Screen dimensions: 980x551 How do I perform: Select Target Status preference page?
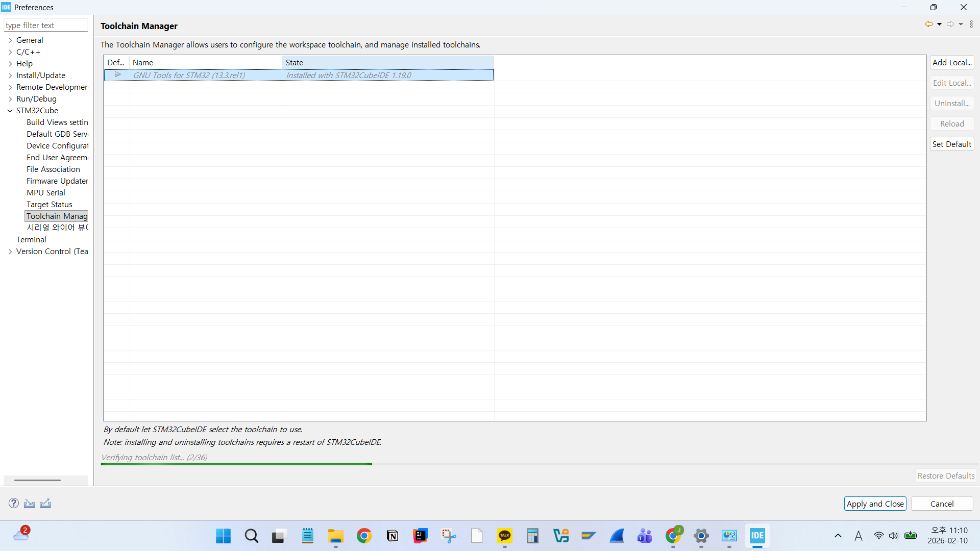[x=50, y=204]
